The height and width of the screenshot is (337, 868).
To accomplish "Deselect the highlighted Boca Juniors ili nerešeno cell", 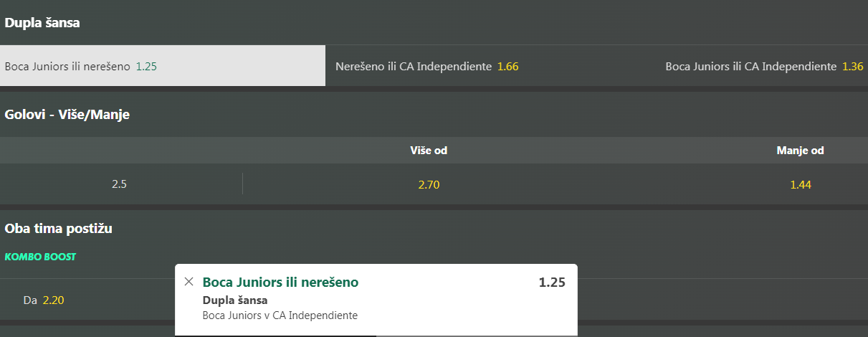I will pos(163,66).
